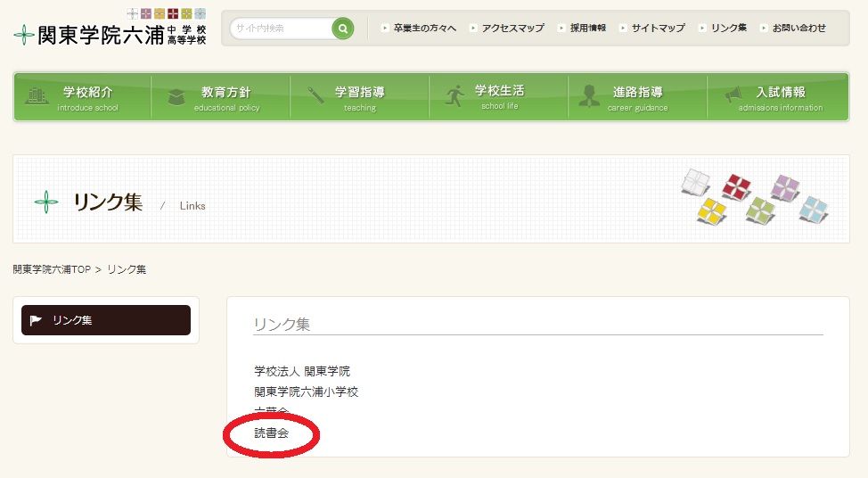Open the 進路指導 career guidance menu
868x478 pixels.
click(638, 96)
